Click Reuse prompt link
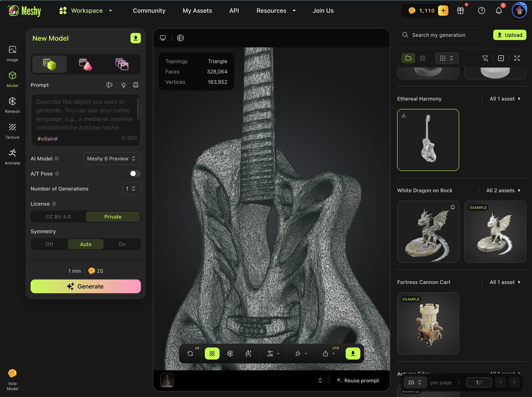The height and width of the screenshot is (397, 532). pyautogui.click(x=358, y=380)
